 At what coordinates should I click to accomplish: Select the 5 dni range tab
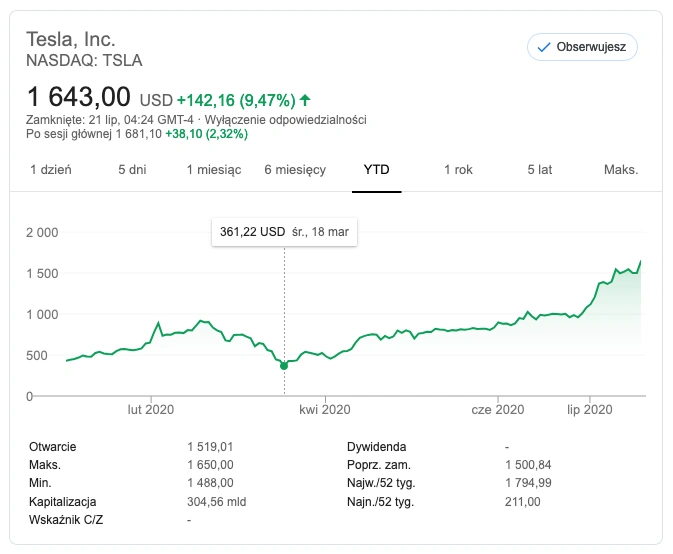click(x=132, y=170)
